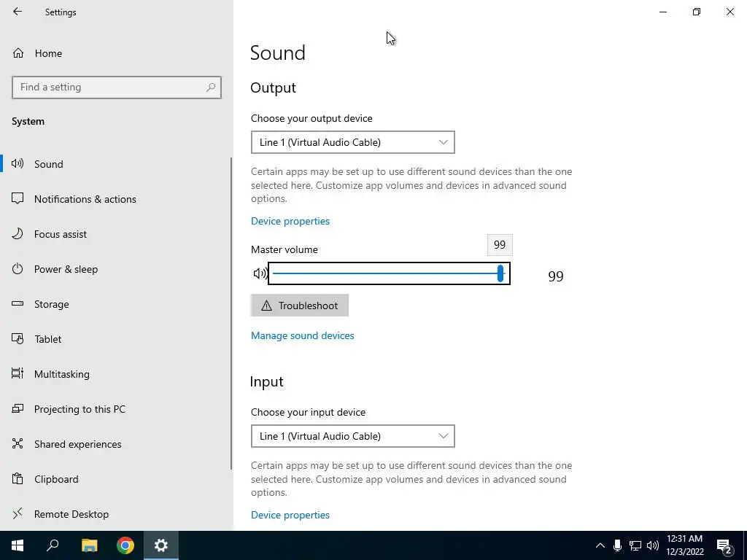
Task: Click the Clipboard icon in sidebar
Action: point(18,478)
